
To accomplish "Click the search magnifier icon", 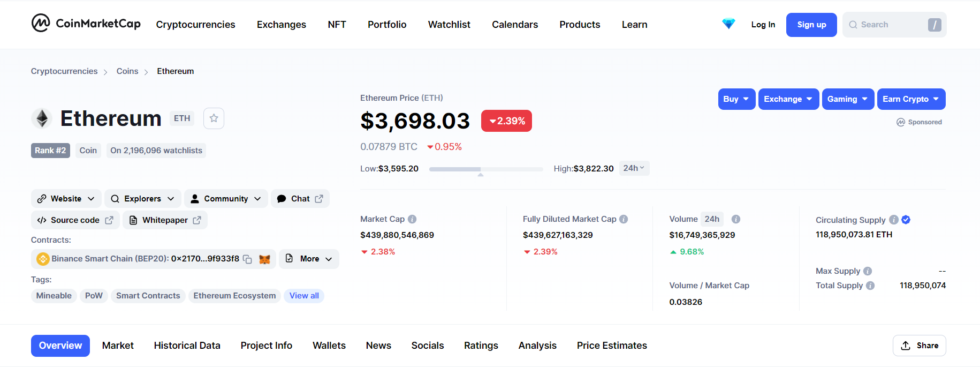I will [853, 25].
